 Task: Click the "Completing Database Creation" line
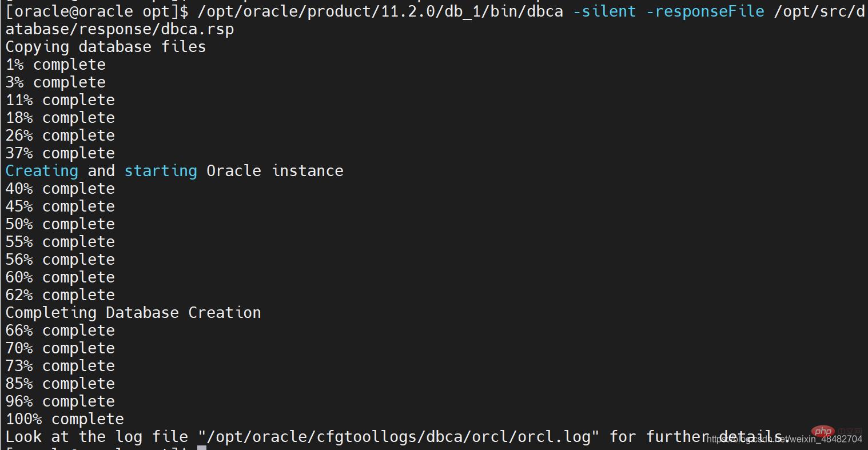click(133, 312)
